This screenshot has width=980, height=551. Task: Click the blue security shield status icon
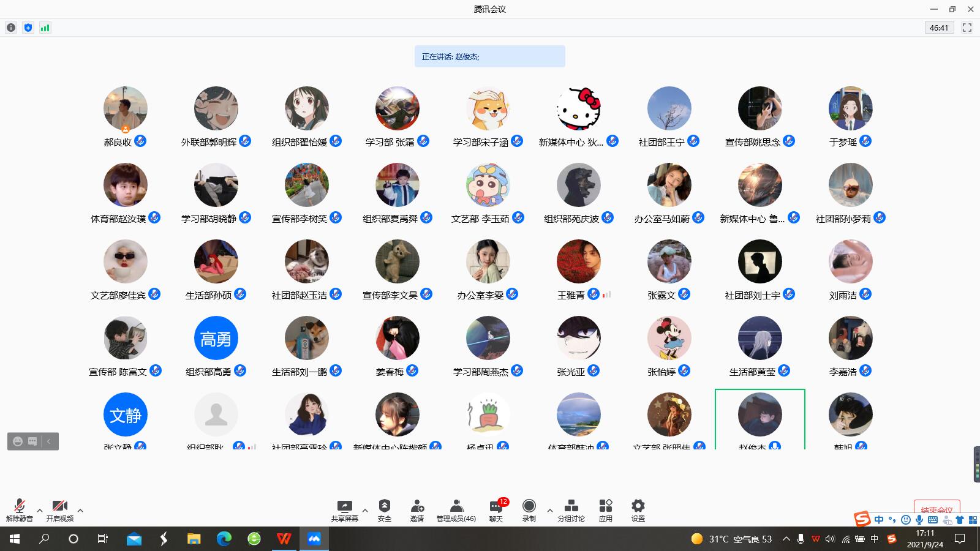pos(28,28)
